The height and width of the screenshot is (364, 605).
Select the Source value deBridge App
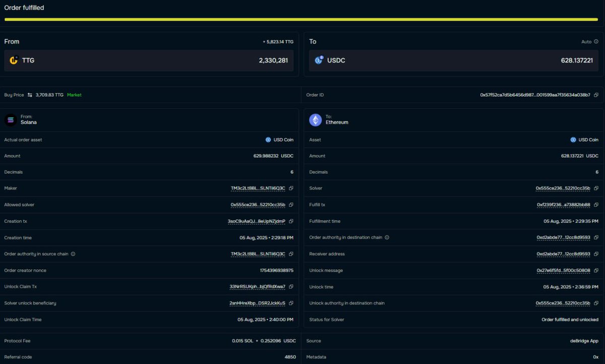(x=584, y=341)
